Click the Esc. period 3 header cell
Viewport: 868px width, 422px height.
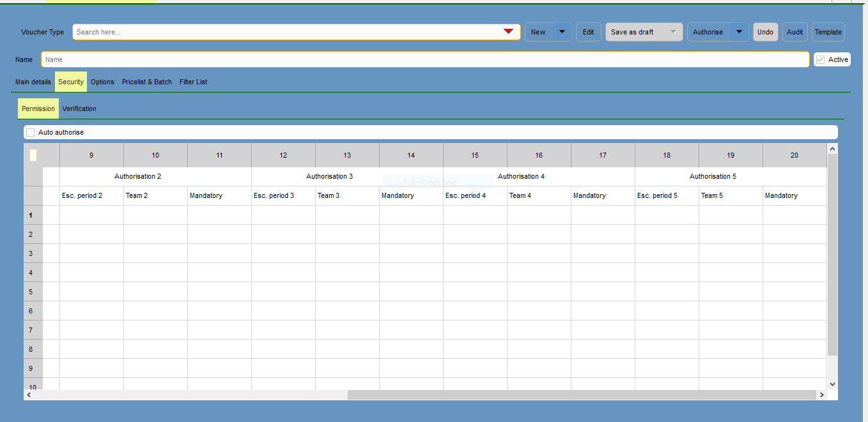click(x=283, y=195)
